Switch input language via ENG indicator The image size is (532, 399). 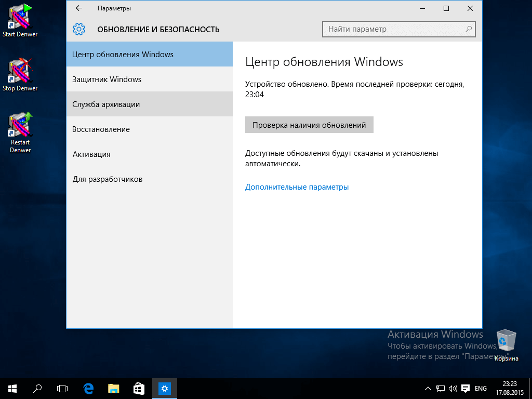(481, 389)
